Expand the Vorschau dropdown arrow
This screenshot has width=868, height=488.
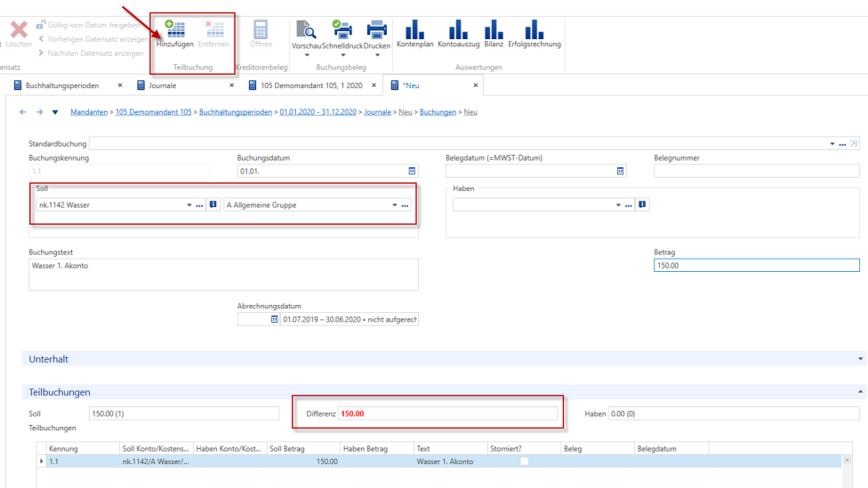click(307, 55)
